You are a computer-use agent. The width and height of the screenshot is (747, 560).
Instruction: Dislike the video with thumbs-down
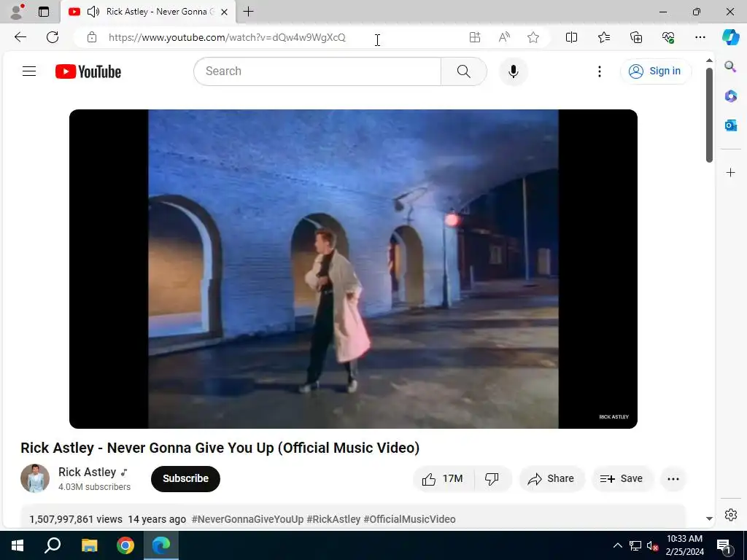[492, 478]
